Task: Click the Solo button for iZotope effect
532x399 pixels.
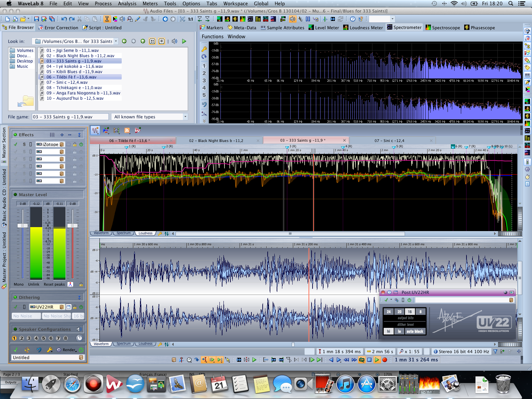Action: (x=24, y=144)
